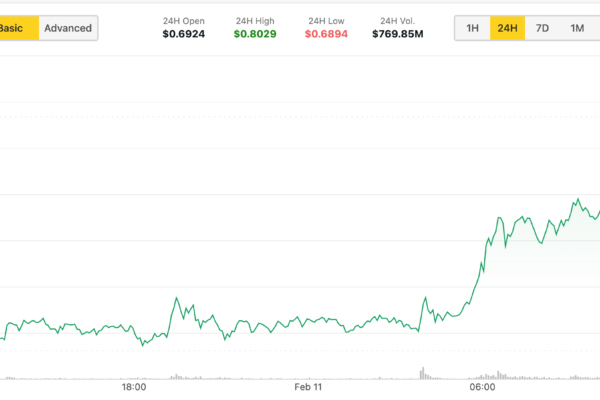Click the tallest volume bar before 06:00
The height and width of the screenshot is (400, 600).
tap(421, 372)
